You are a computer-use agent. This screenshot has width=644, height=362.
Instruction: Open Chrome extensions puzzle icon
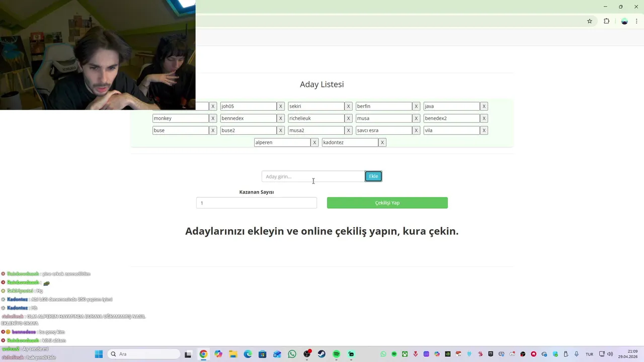tap(606, 21)
